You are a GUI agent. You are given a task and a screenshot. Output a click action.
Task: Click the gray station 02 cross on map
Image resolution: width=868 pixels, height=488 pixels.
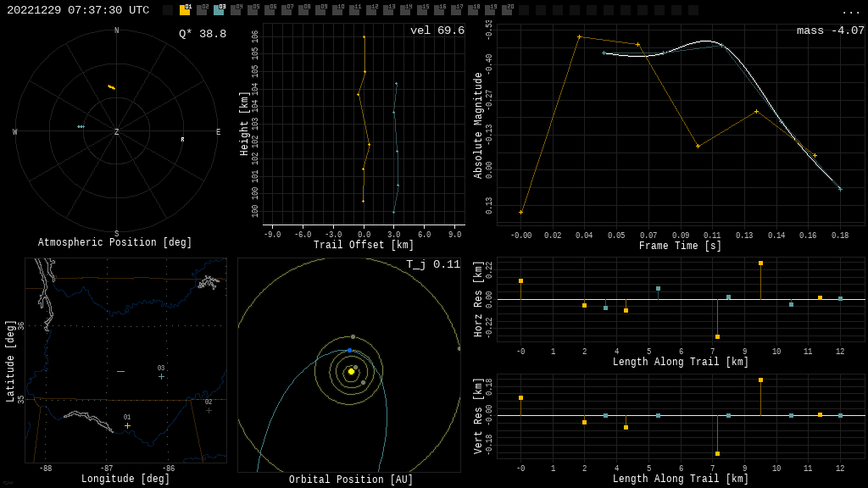coord(209,410)
